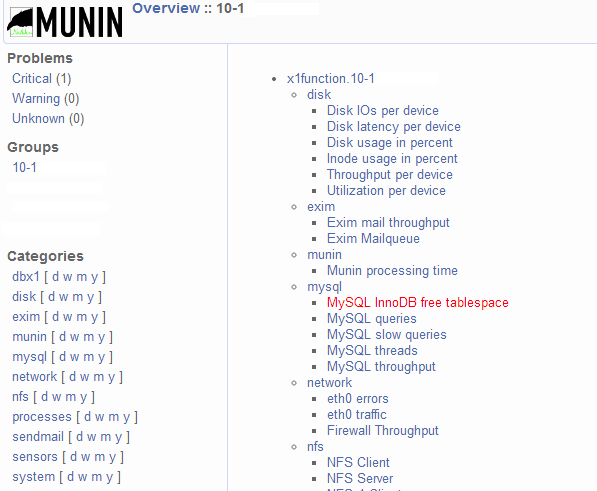Click the Munin logo image
The width and height of the screenshot is (597, 491).
click(65, 22)
